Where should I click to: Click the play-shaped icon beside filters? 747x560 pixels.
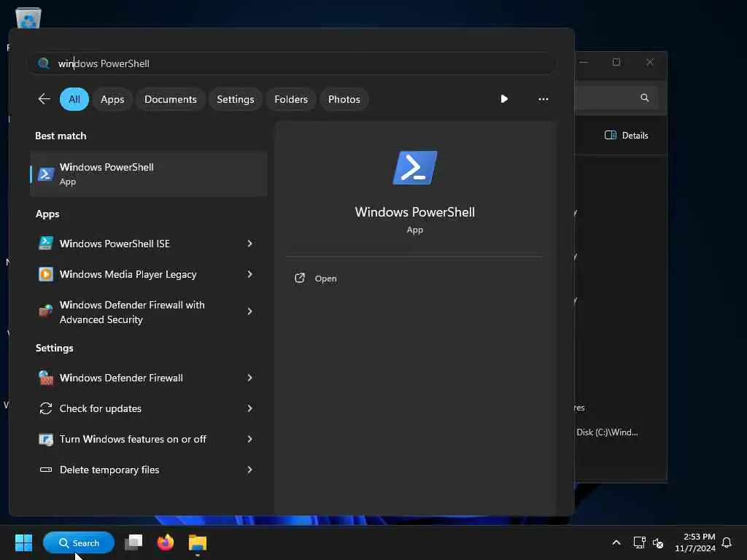click(x=504, y=99)
